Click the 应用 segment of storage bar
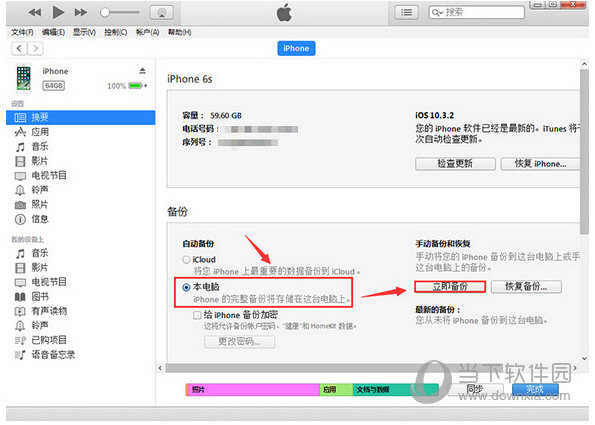Image resolution: width=595 pixels, height=425 pixels. [x=336, y=389]
